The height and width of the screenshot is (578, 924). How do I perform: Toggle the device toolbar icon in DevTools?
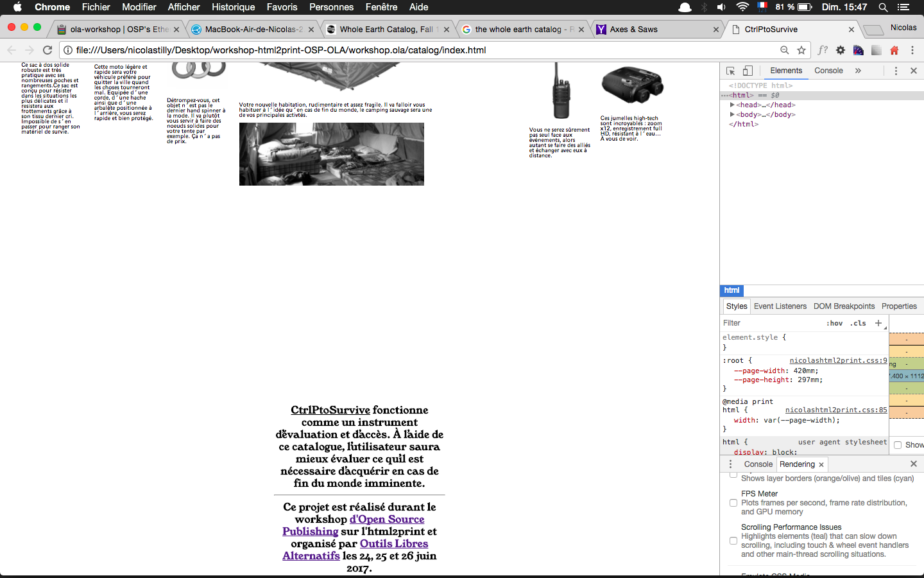pos(748,71)
